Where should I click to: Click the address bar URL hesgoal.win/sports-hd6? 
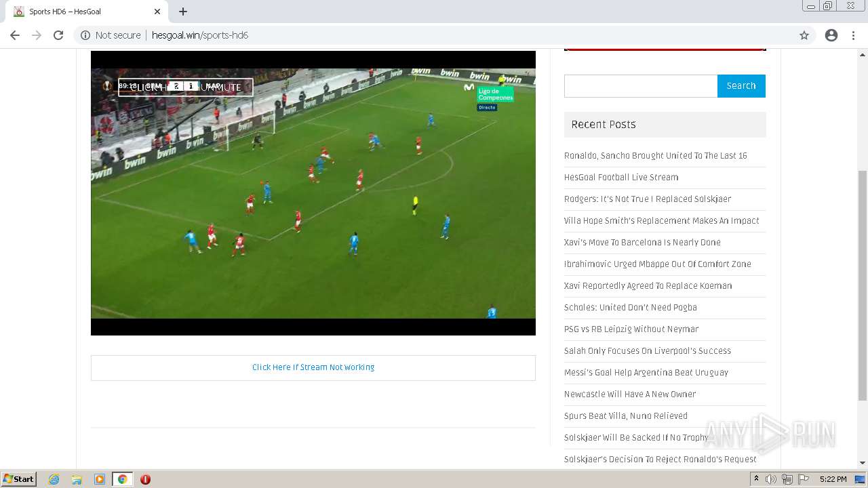200,35
